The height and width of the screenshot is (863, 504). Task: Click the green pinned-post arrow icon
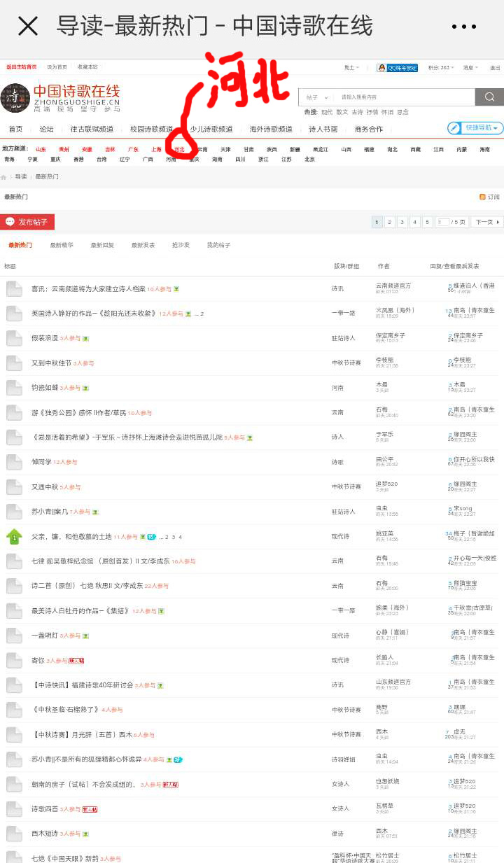coord(14,537)
